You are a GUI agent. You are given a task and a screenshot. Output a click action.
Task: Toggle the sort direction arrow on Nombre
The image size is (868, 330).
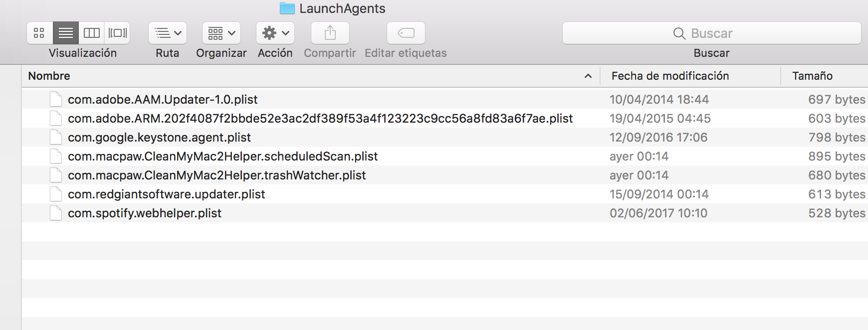pos(588,76)
